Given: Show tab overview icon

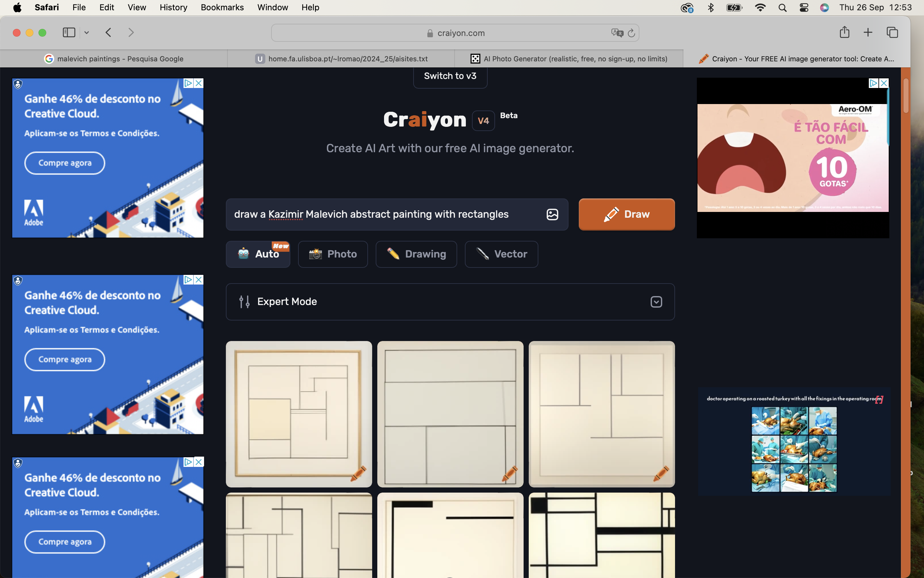Looking at the screenshot, I should [x=892, y=32].
